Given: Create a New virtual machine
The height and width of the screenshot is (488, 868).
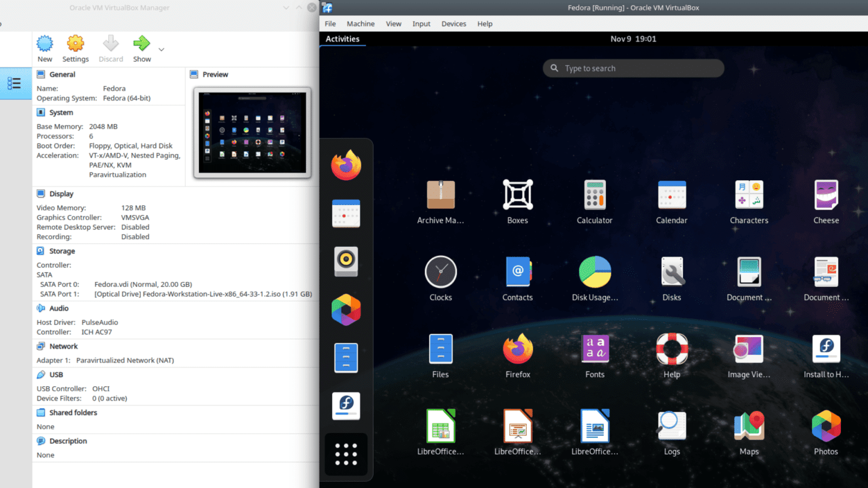Looking at the screenshot, I should point(45,49).
